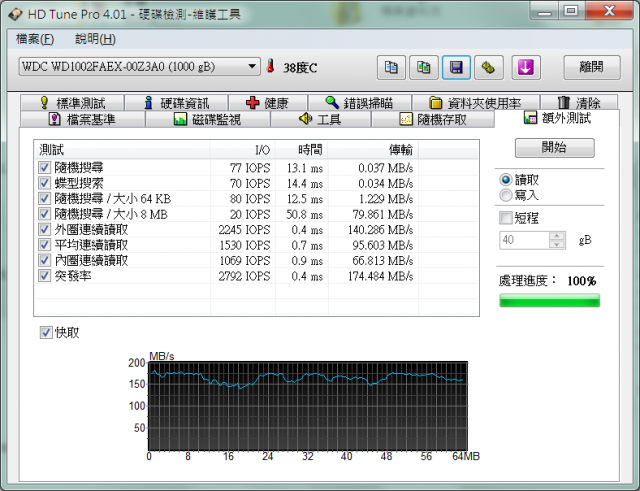Select the 寫入 radio button
The height and width of the screenshot is (491, 640).
tap(506, 195)
